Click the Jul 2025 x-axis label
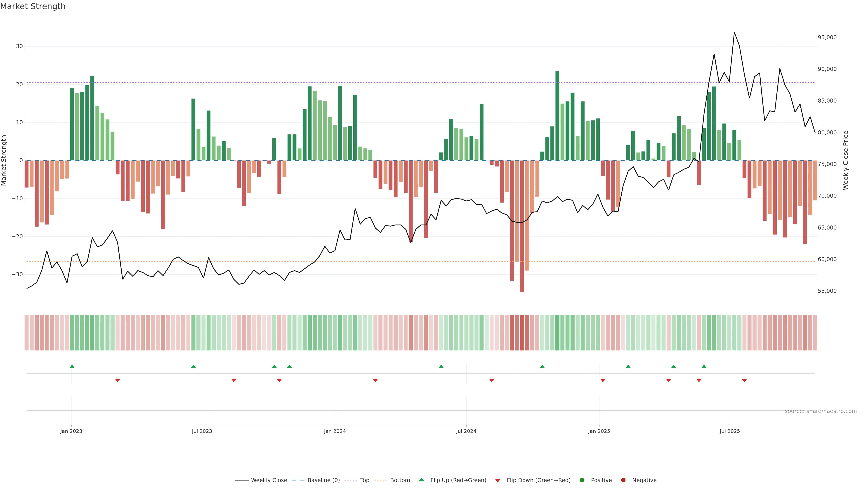Screen dimensions: 868x488 tap(729, 431)
